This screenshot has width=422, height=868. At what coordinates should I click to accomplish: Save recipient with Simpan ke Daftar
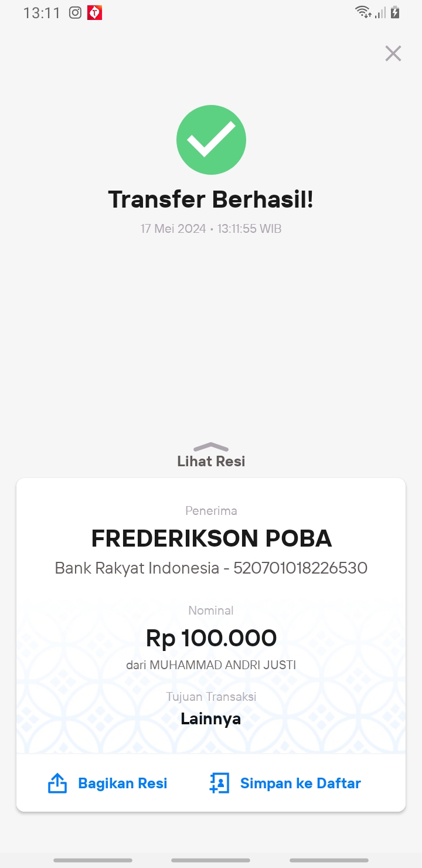coord(301,784)
